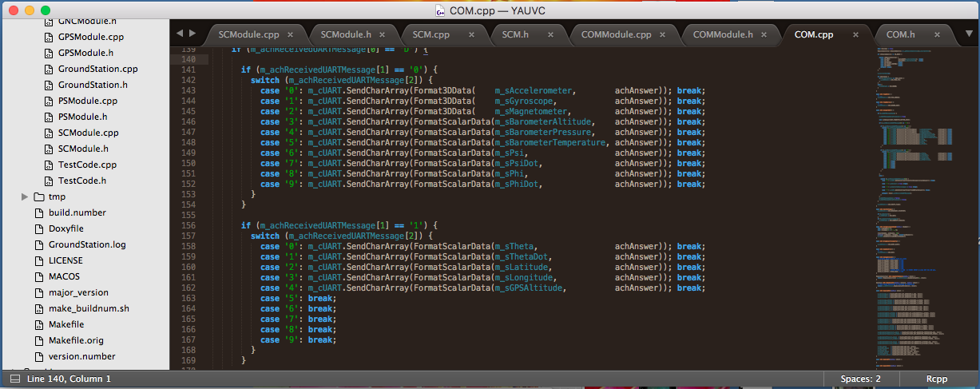This screenshot has width=980, height=389.
Task: Click the file icon beside TestCode.cpp
Action: [49, 165]
